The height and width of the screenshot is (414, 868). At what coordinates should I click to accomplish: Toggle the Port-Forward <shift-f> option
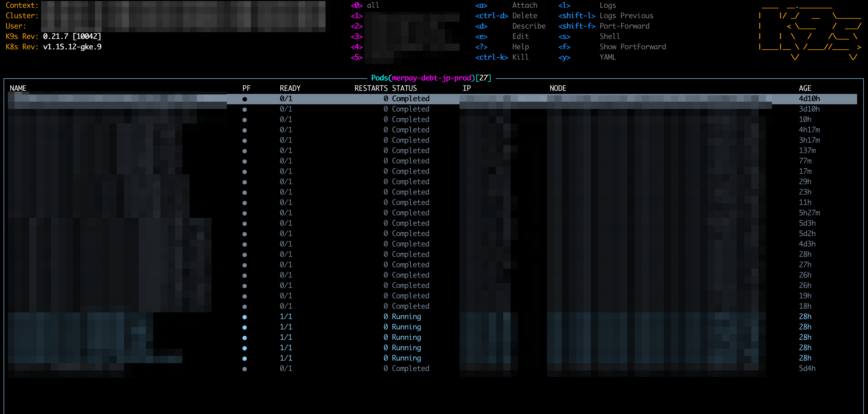click(x=577, y=26)
